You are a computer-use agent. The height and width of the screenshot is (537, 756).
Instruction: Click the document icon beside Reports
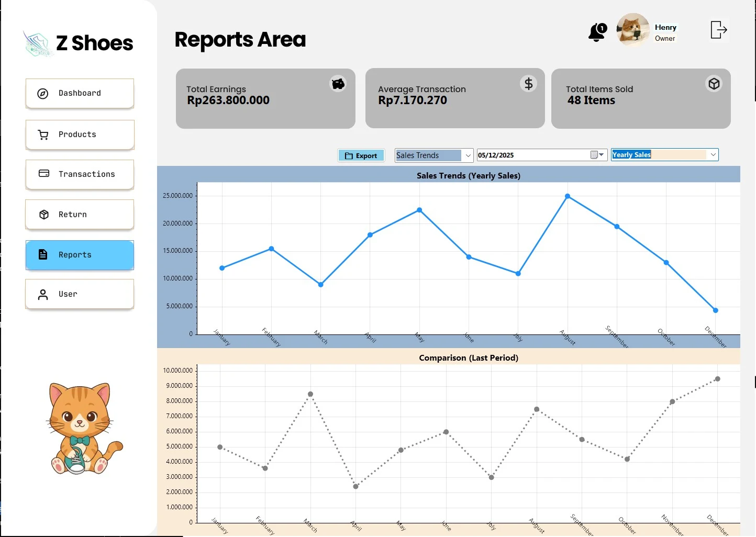pyautogui.click(x=43, y=254)
